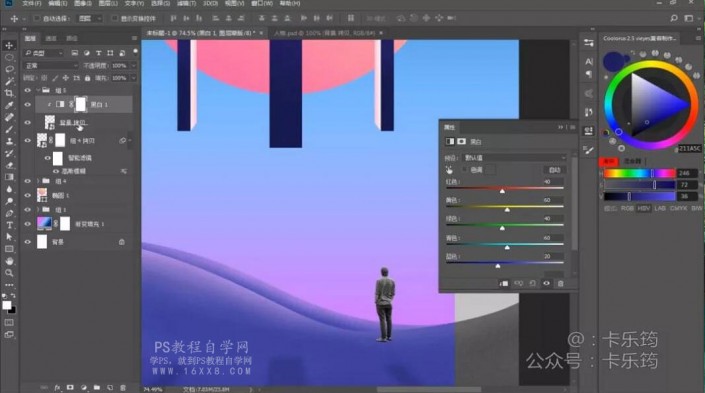Click the red (红色) slider track
The height and width of the screenshot is (393, 705).
pyautogui.click(x=504, y=188)
